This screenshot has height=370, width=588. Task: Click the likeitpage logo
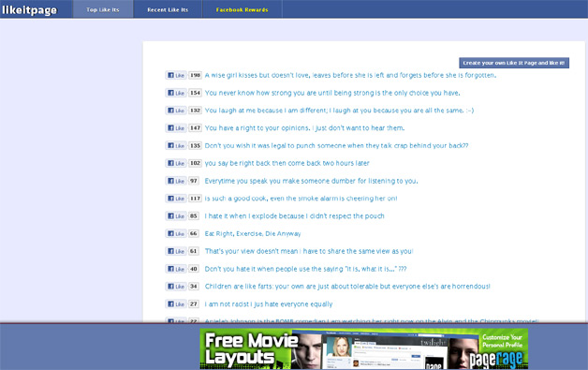29,9
